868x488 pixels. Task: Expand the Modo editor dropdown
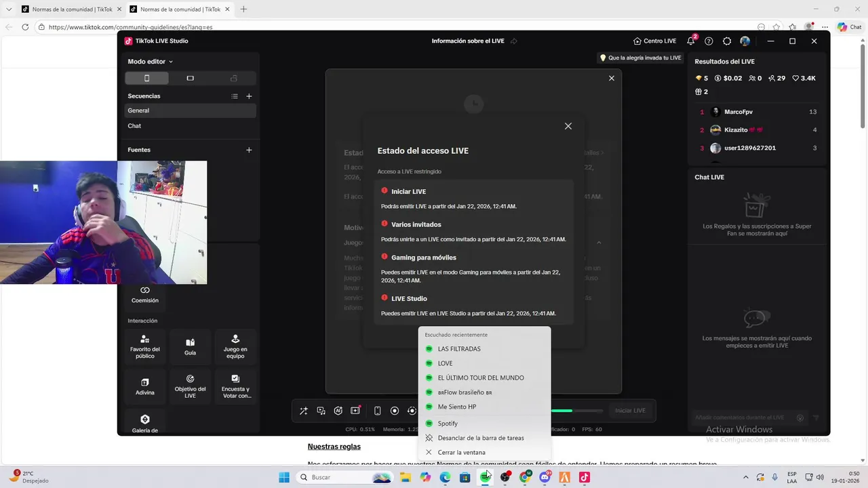[x=150, y=62]
